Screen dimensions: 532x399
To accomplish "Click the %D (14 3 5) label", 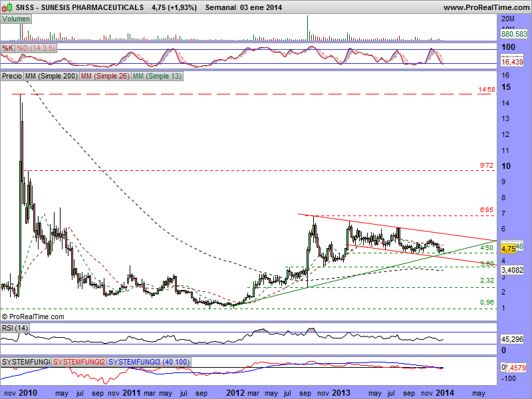I will tap(36, 48).
